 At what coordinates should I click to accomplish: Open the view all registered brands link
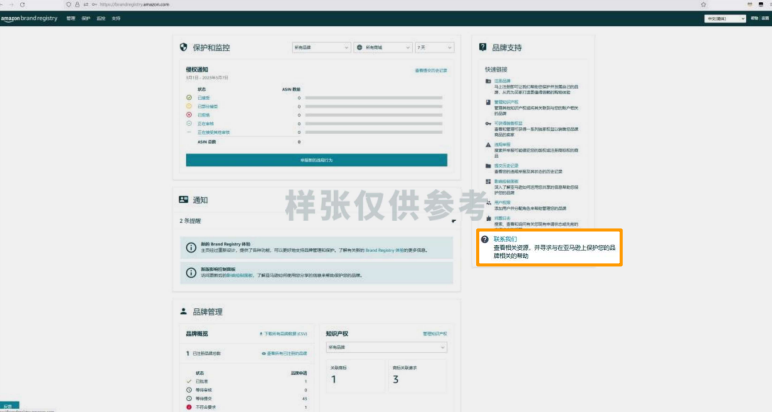click(287, 353)
